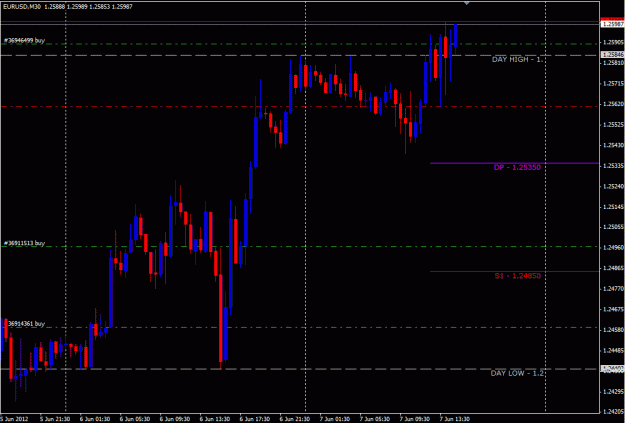Click the 1.25335 price axis label
Viewport: 625px width, 423px height.
(613, 165)
